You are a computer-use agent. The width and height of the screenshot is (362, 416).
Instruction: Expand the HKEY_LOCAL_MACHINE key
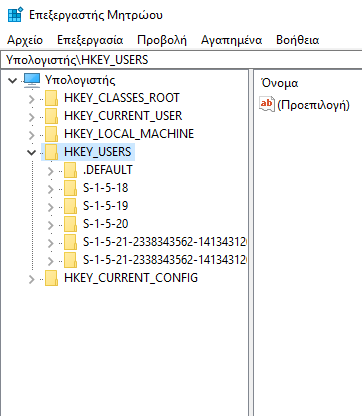point(32,135)
